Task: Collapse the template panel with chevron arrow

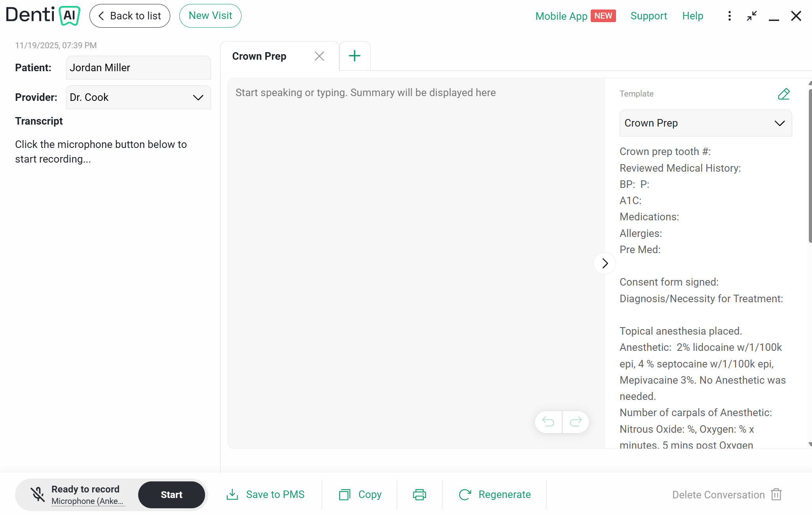Action: [605, 263]
